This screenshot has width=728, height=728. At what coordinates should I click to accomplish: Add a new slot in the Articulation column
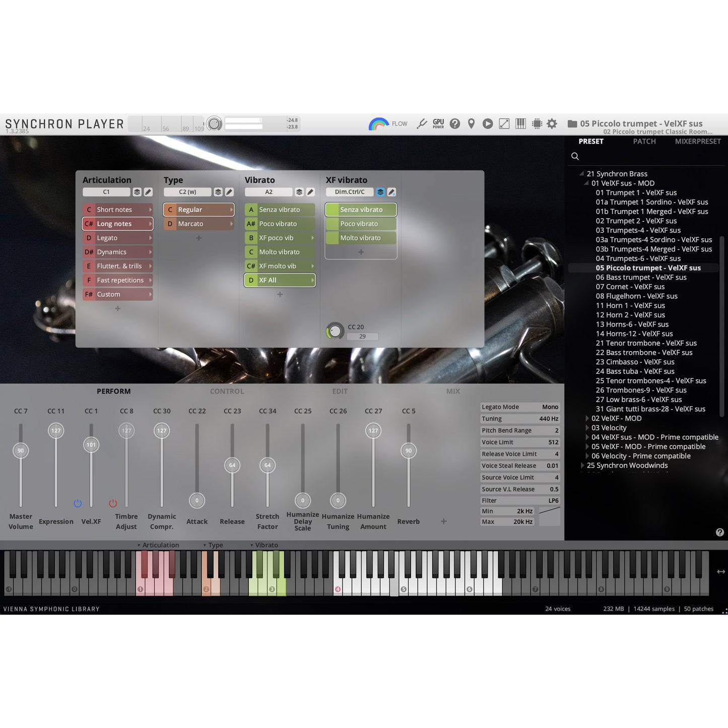click(118, 308)
